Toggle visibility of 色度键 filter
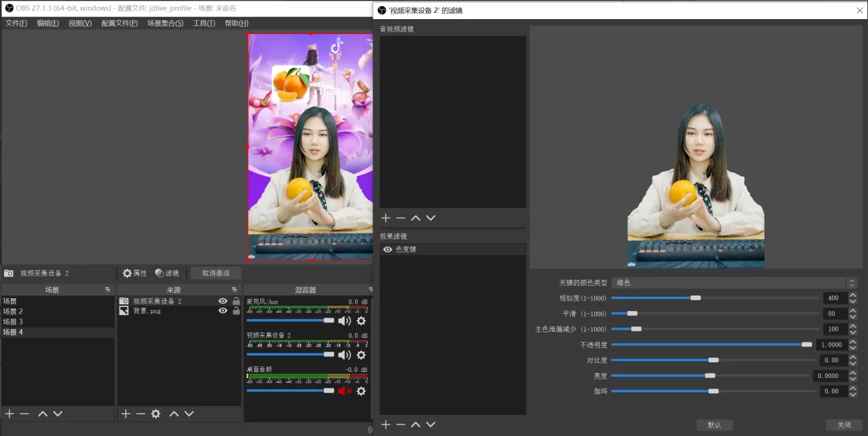Image resolution: width=868 pixels, height=436 pixels. click(387, 250)
